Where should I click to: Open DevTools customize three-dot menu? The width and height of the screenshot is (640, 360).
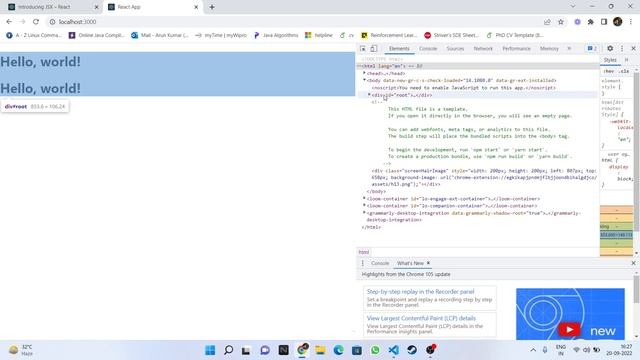click(x=622, y=48)
